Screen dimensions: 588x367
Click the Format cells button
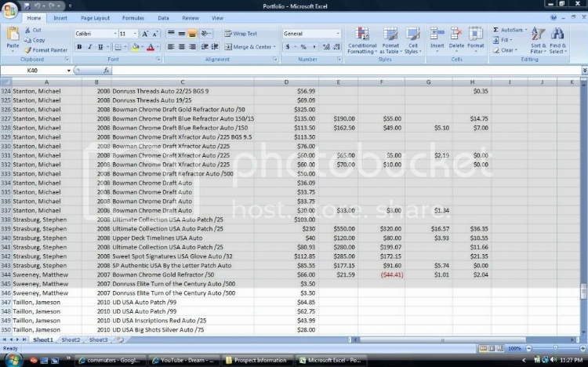[476, 39]
